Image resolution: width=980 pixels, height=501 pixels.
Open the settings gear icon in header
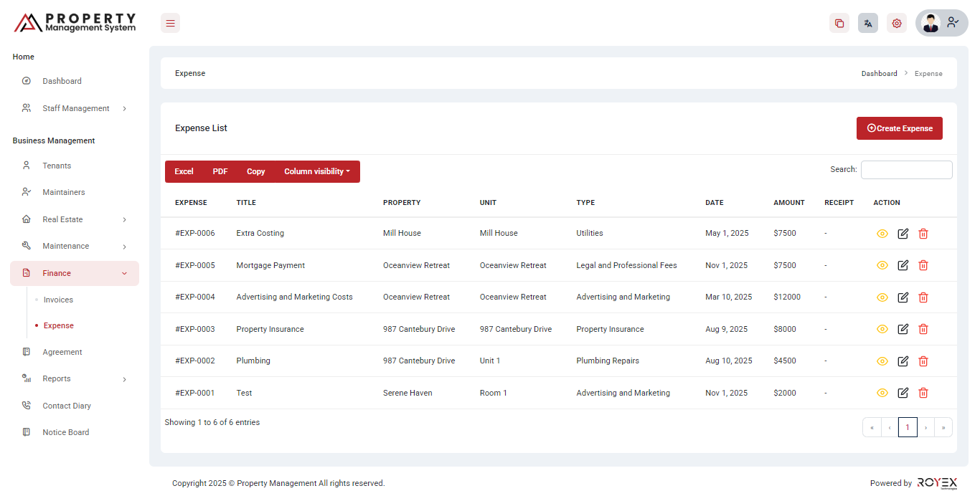pos(896,23)
